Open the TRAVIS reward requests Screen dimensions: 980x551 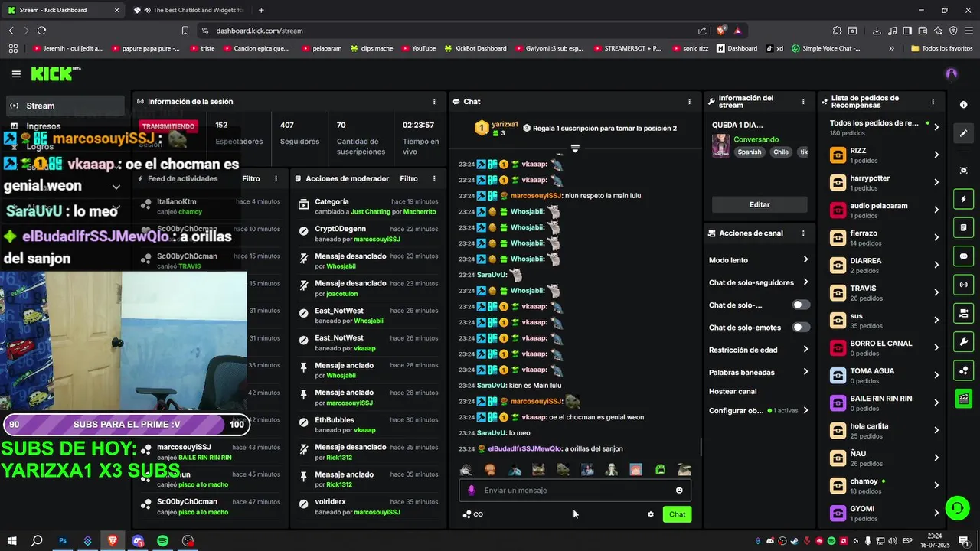click(884, 293)
